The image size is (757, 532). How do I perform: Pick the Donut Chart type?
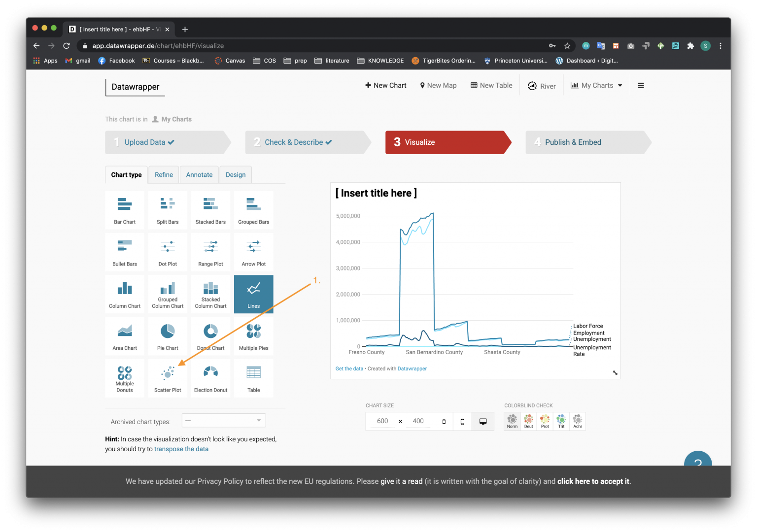210,336
